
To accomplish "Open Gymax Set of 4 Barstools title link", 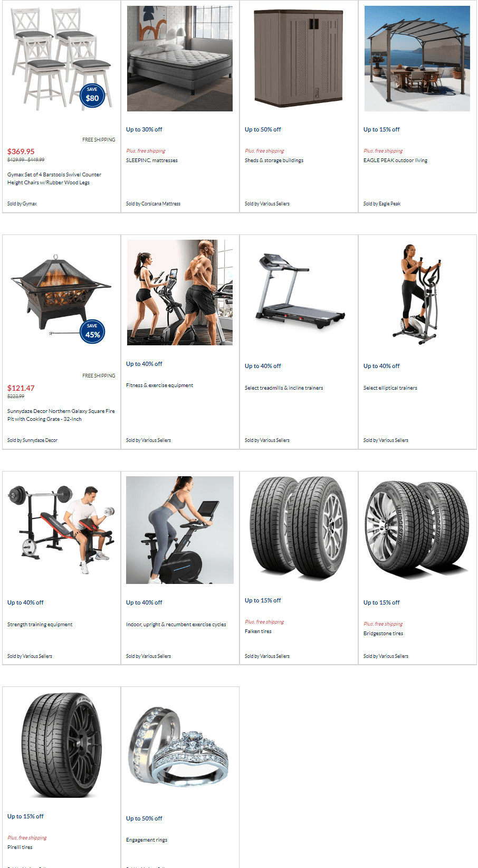I will pos(54,178).
